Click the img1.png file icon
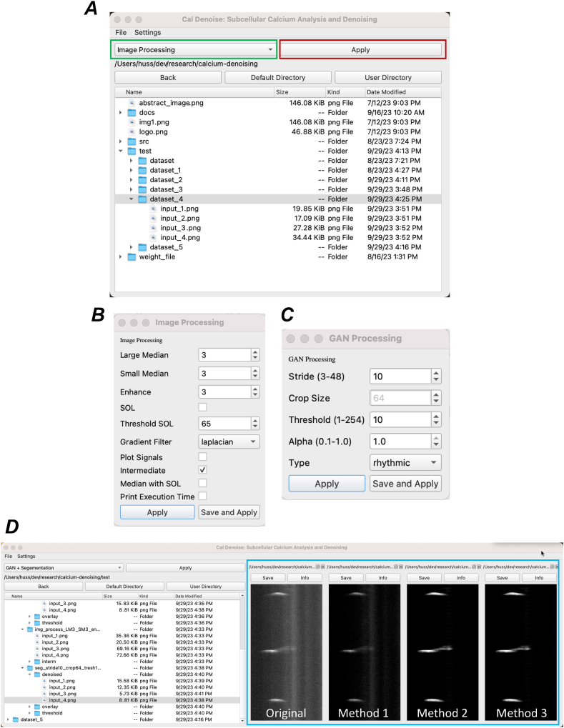Viewport: 564px width, 728px height. (x=132, y=122)
